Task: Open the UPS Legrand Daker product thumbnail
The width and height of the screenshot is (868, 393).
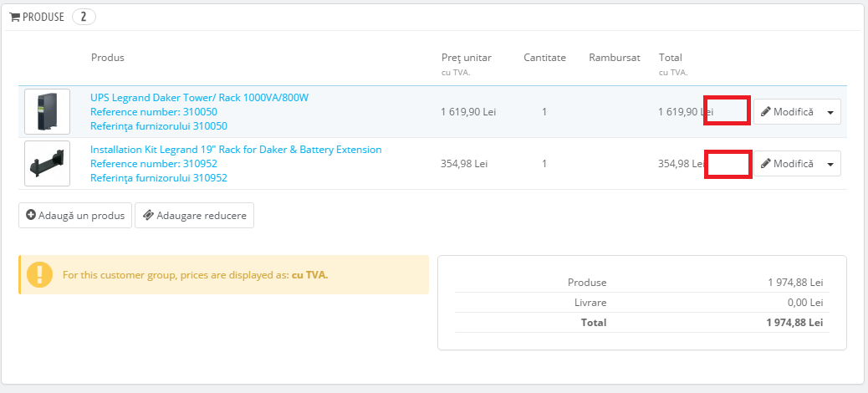Action: [47, 112]
